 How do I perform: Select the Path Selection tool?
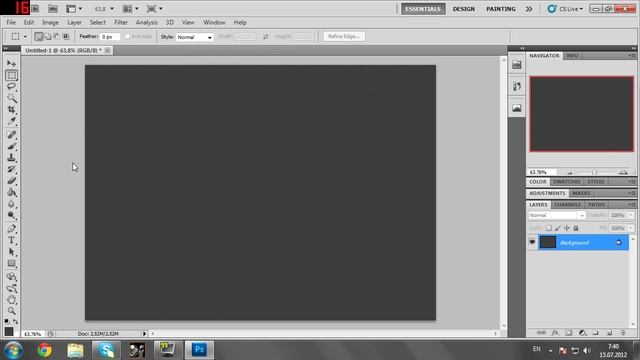[11, 252]
